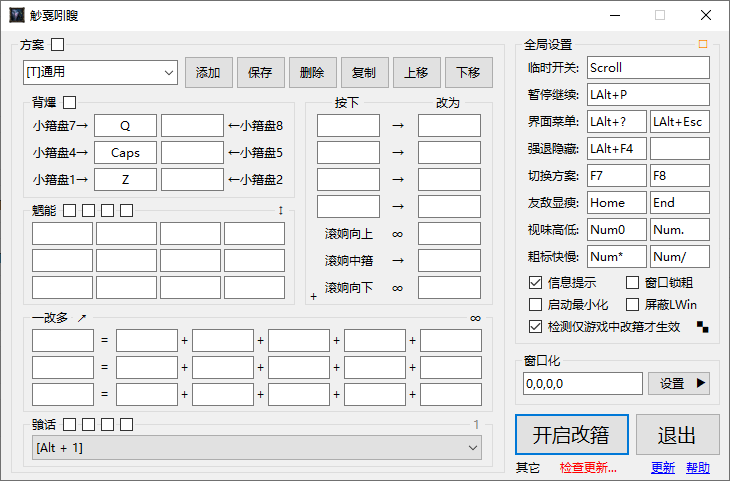Click the field right of 滚轮中键

tap(449, 260)
